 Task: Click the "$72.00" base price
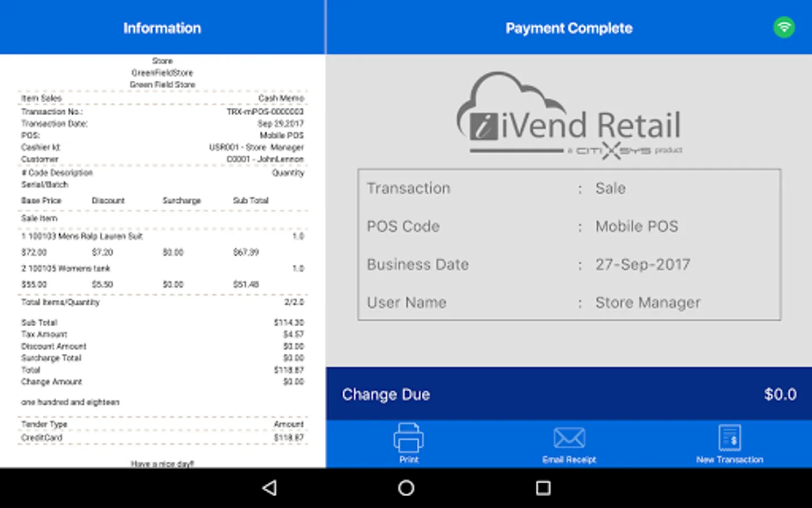pos(34,252)
